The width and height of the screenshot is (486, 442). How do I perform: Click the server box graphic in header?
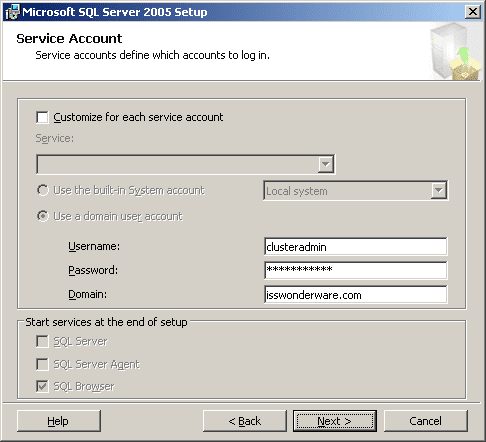tap(455, 51)
